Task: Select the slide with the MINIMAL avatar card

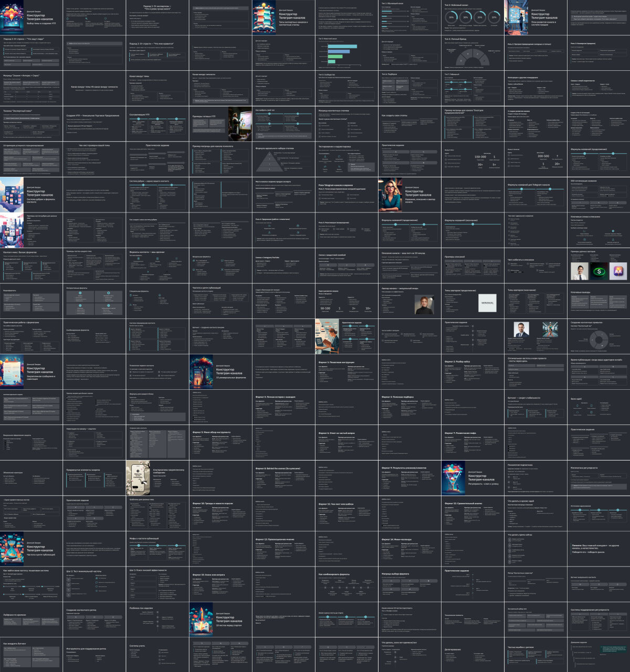Action: click(x=472, y=301)
